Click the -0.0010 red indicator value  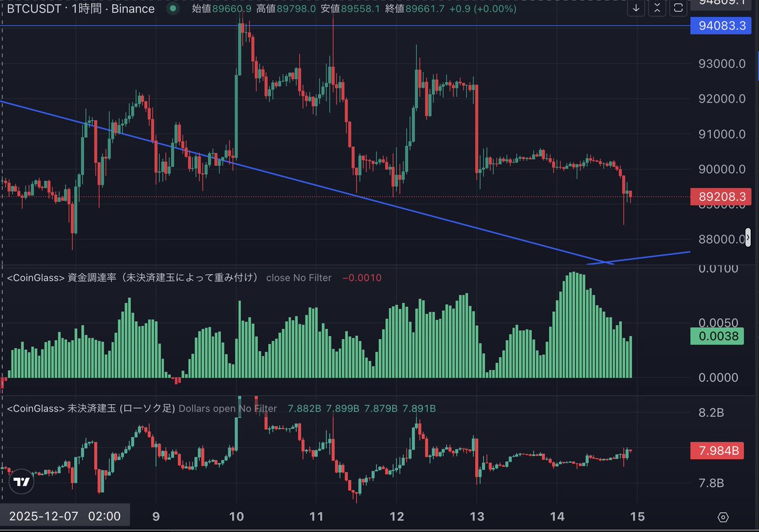click(x=362, y=277)
